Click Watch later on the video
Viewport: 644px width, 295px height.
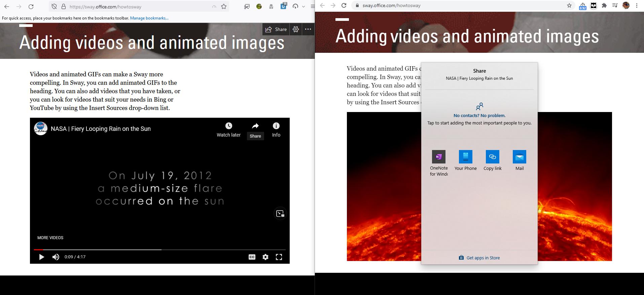click(x=228, y=130)
